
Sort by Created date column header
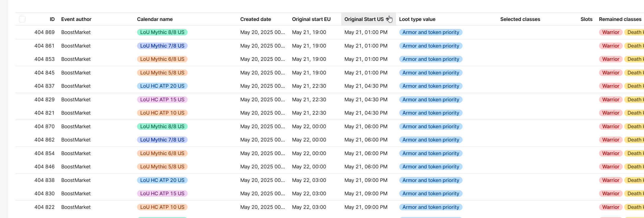click(255, 19)
